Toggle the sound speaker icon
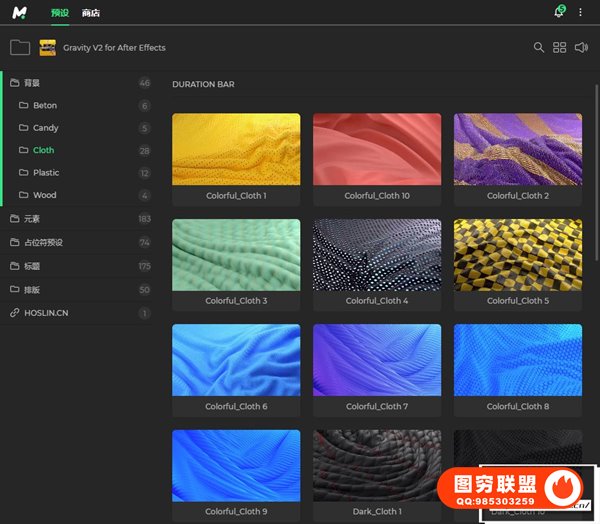The width and height of the screenshot is (600, 524). tap(582, 47)
